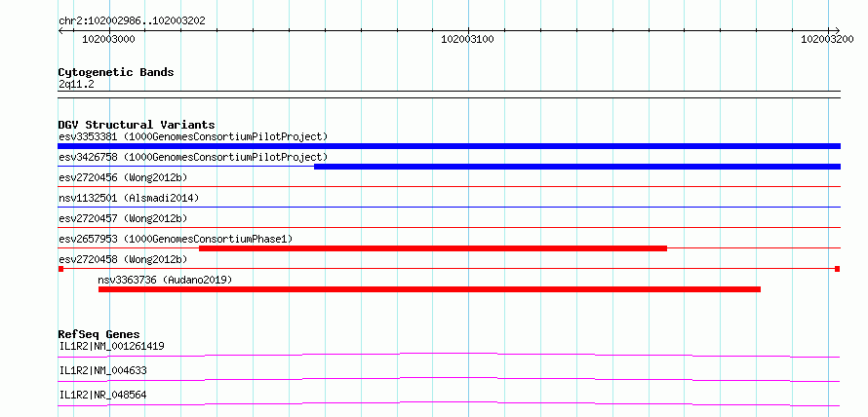Click ruler position label 102003000
Viewport: 868px width, 417px height.
108,39
